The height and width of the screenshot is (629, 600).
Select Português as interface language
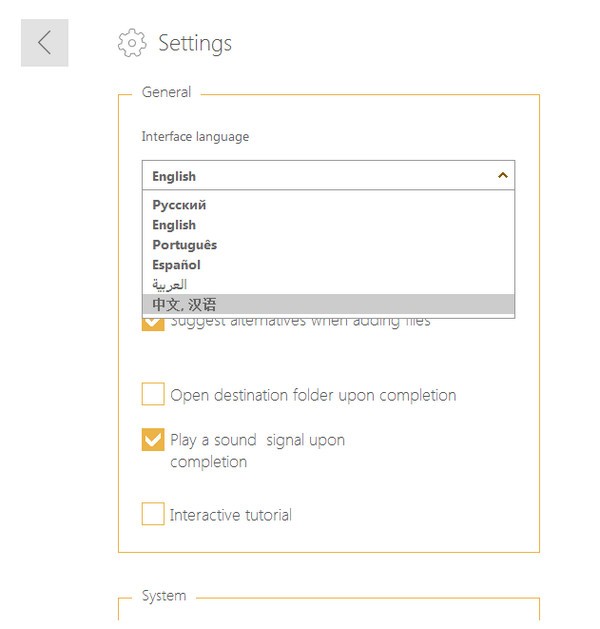pyautogui.click(x=185, y=245)
